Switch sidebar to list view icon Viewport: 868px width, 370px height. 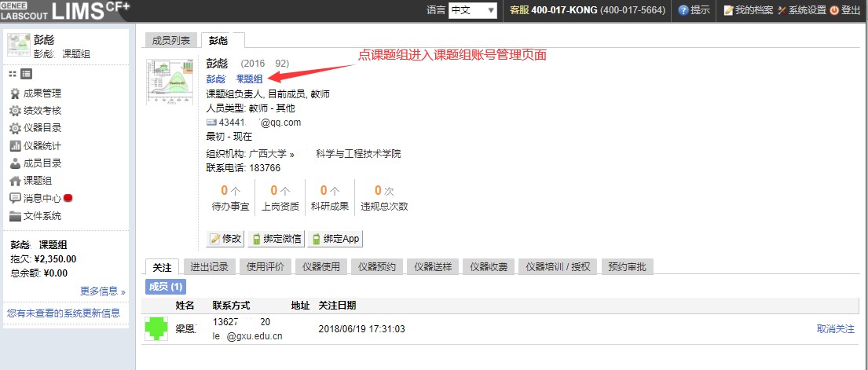click(x=26, y=74)
